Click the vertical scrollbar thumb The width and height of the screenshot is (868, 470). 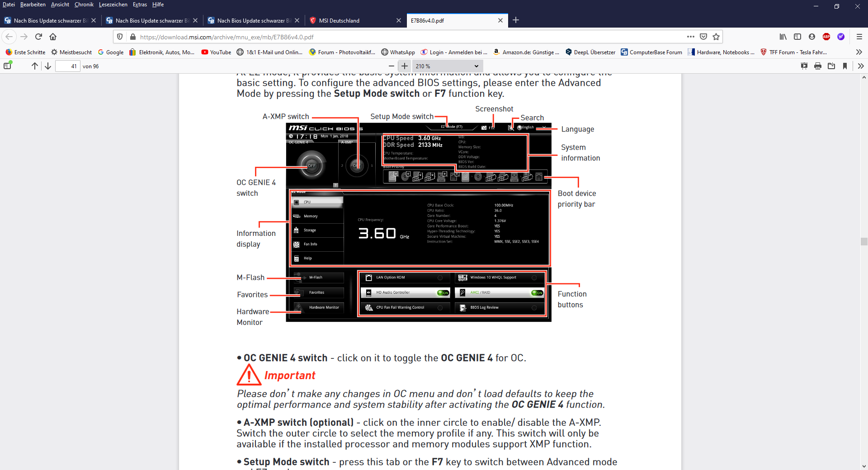tap(864, 241)
